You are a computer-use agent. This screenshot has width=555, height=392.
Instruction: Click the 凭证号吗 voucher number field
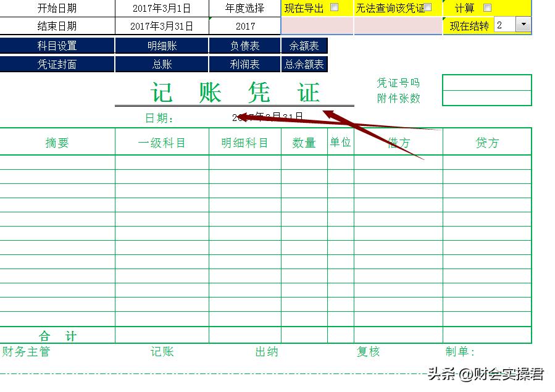(x=487, y=81)
